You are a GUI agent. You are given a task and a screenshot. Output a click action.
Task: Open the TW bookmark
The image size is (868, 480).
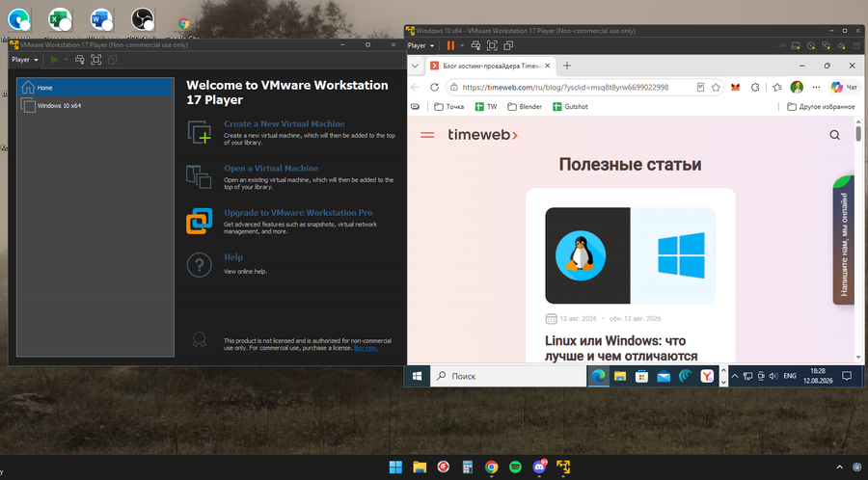(486, 107)
